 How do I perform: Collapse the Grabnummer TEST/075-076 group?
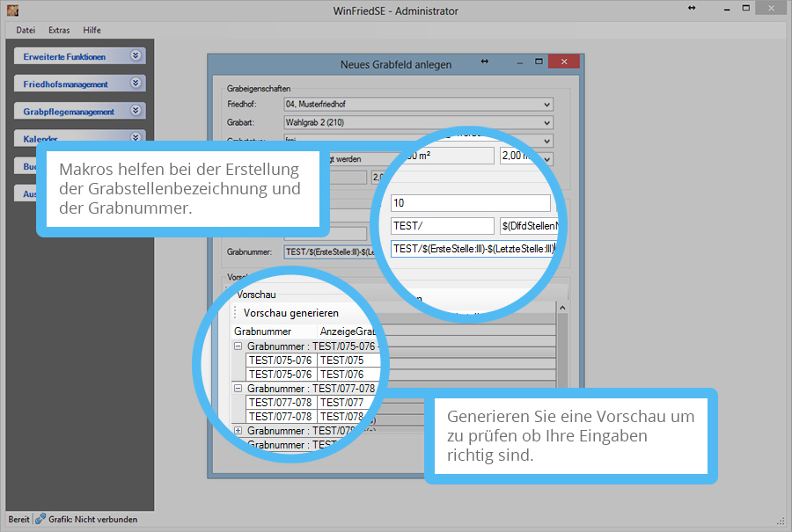coord(238,347)
